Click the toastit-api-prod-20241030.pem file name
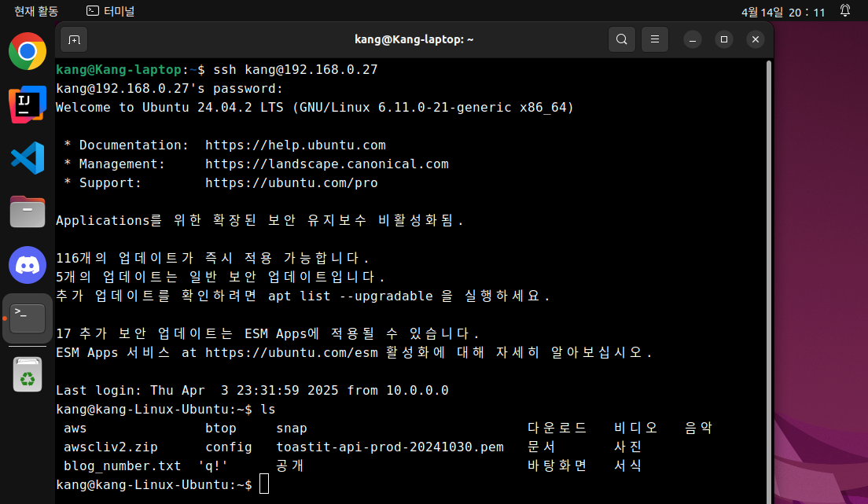Viewport: 868px width, 504px height. pos(390,447)
